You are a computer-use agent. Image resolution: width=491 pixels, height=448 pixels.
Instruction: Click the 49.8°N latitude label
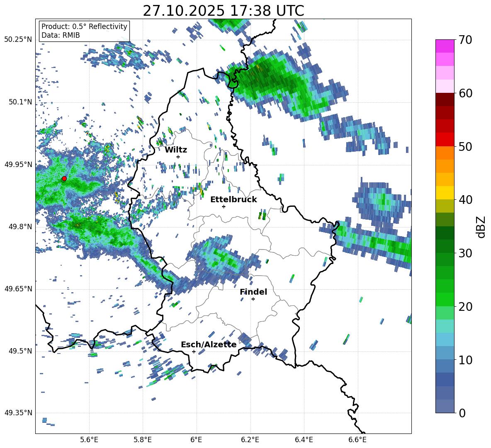pos(20,227)
